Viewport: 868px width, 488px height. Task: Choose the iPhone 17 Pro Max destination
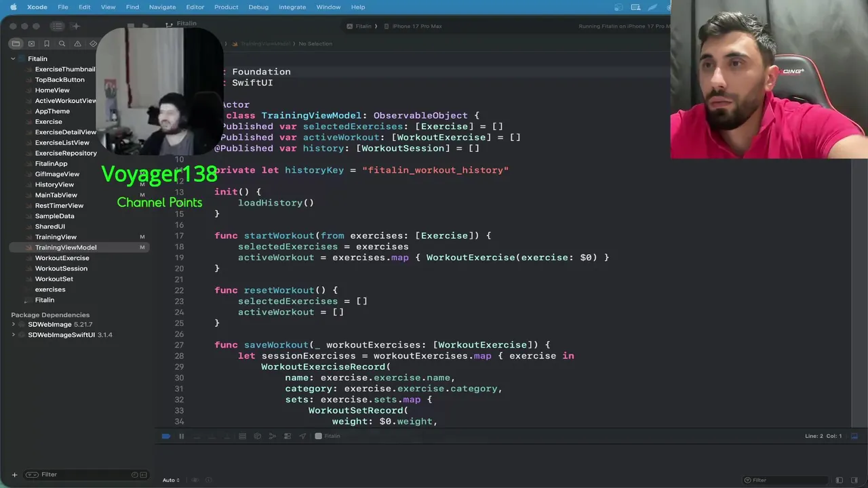412,26
